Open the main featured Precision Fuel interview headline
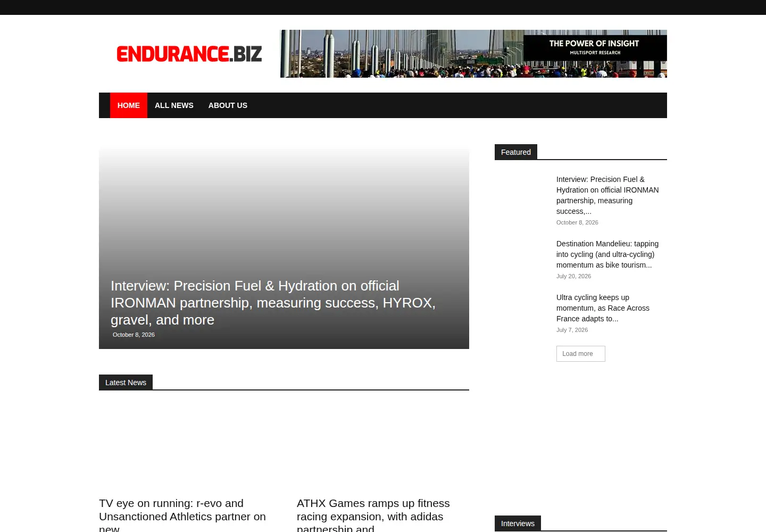Image resolution: width=766 pixels, height=532 pixels. click(x=273, y=303)
